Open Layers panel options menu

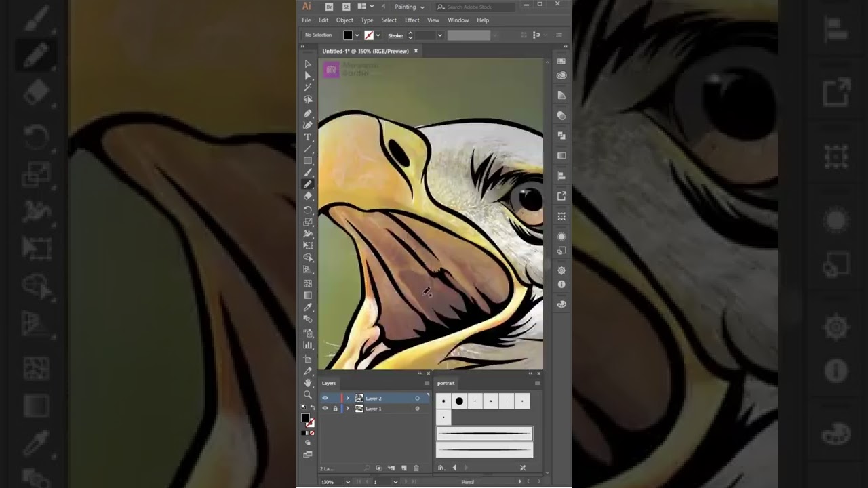pos(427,383)
